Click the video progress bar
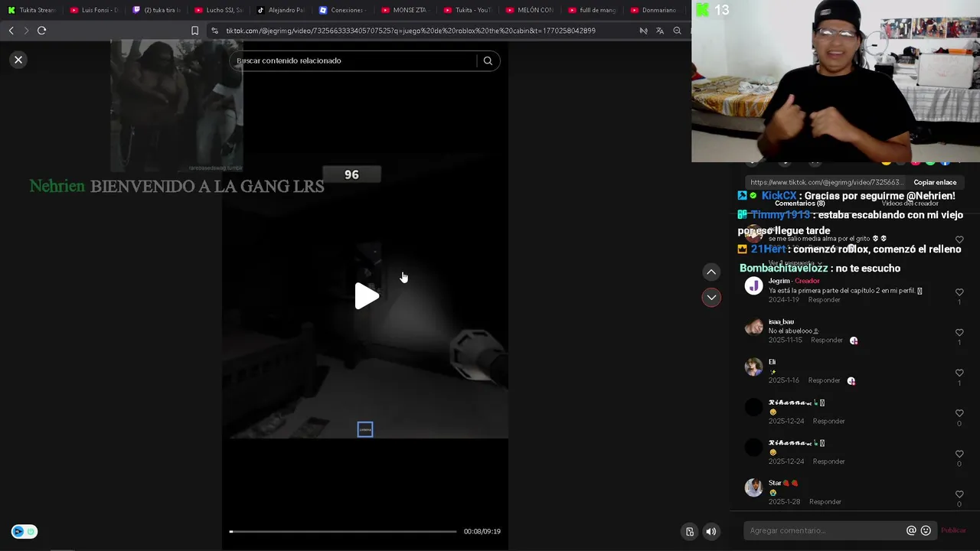 [x=342, y=531]
